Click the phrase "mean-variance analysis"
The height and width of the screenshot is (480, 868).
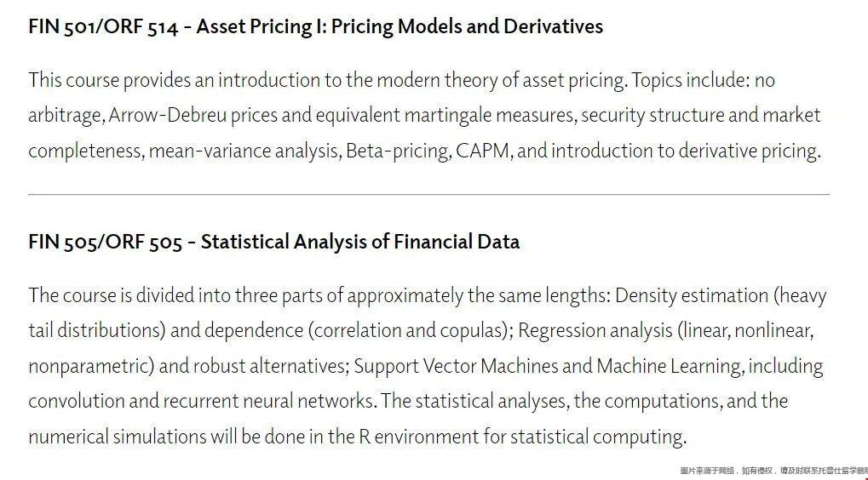coord(244,151)
